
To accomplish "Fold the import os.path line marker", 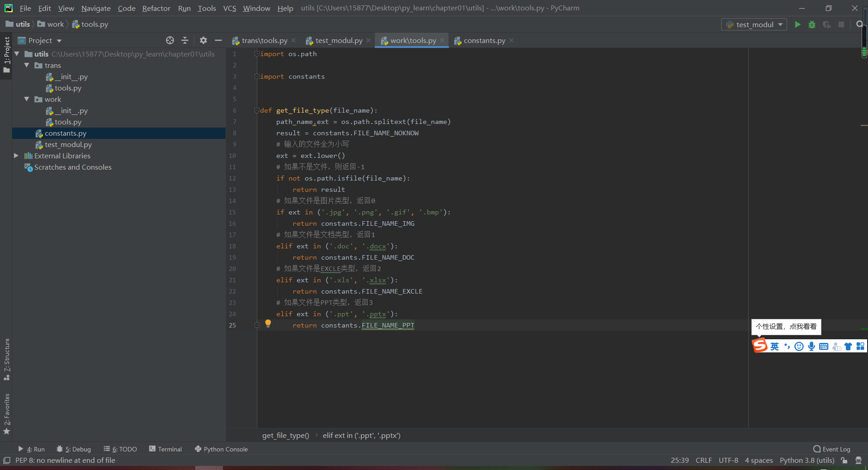I will [256, 54].
